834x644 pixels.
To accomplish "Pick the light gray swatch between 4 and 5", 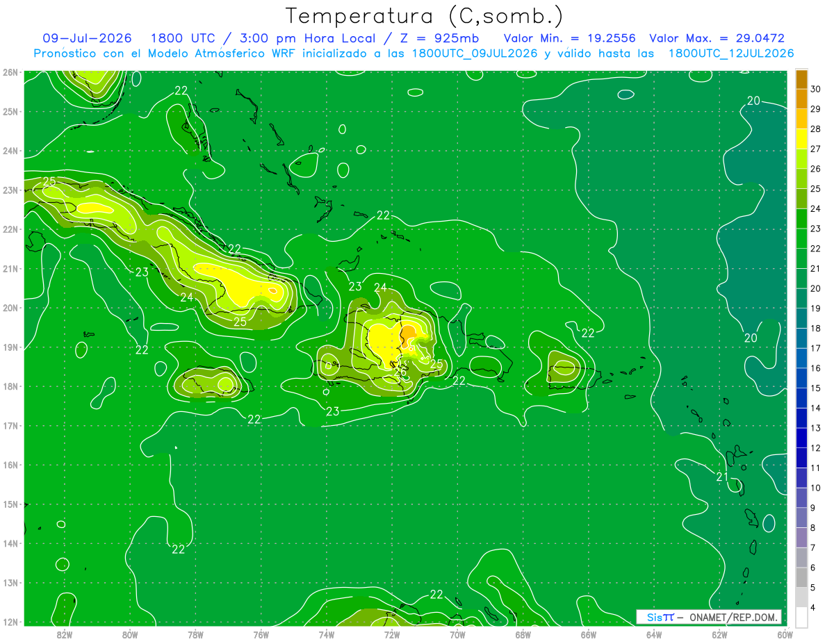I will click(801, 597).
